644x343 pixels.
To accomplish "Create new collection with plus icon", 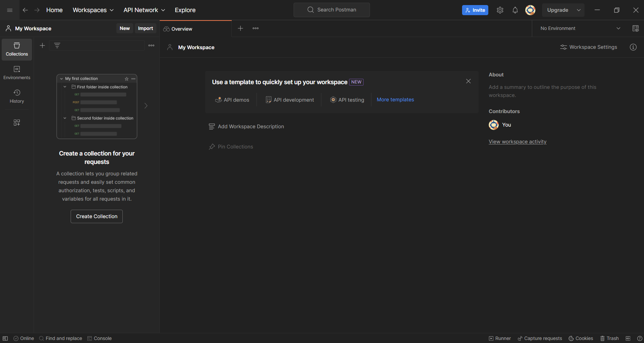I will (x=42, y=45).
